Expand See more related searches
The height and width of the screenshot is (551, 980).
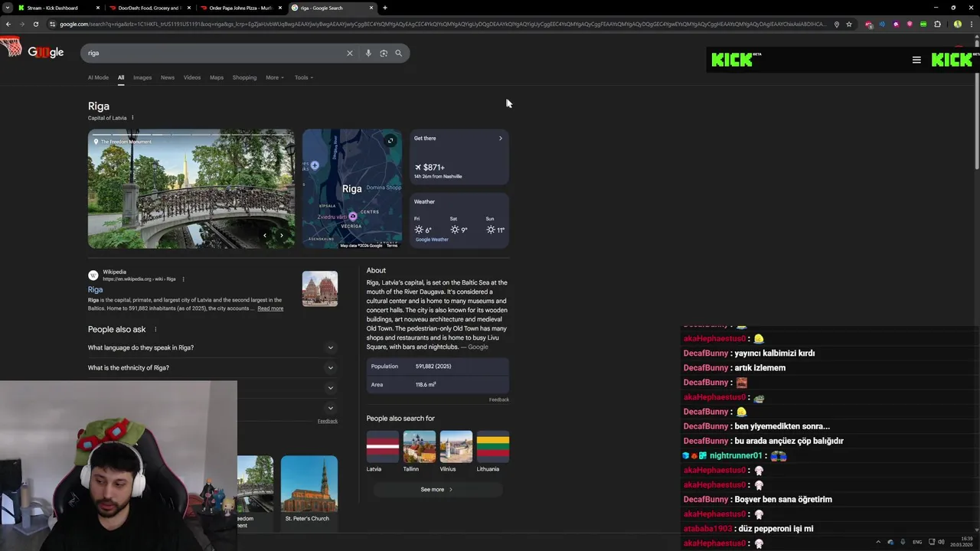pyautogui.click(x=436, y=489)
